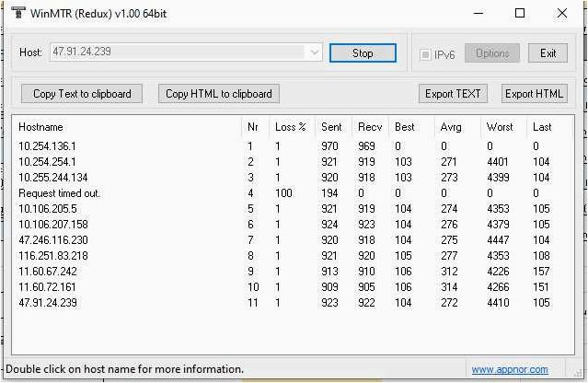This screenshot has height=383, width=588.
Task: Open the www.appnor.com link
Action: (x=510, y=369)
